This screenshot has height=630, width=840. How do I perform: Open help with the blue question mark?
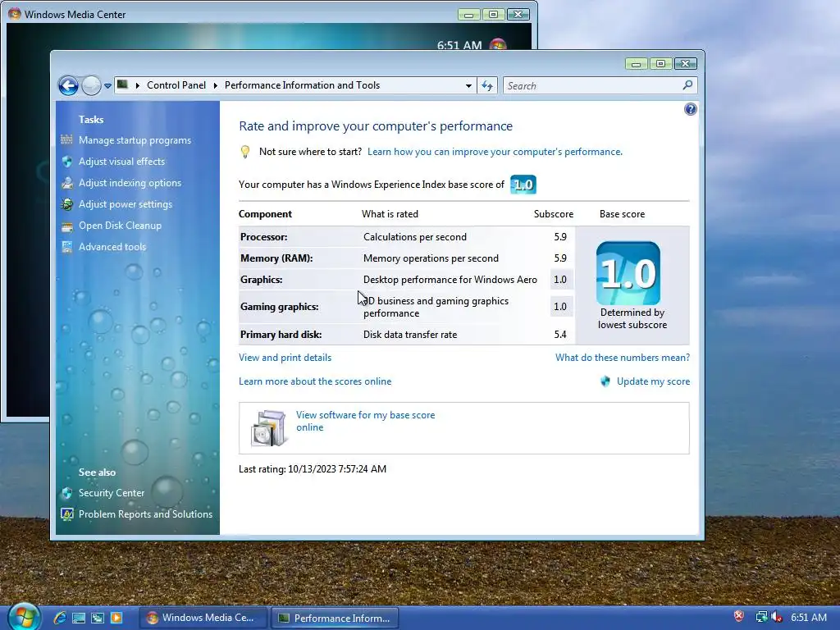pos(691,109)
